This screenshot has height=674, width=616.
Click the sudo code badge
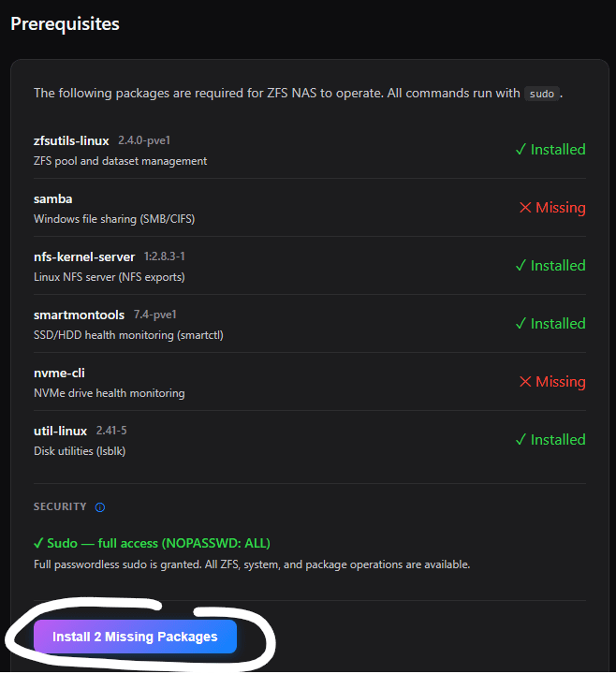(540, 94)
